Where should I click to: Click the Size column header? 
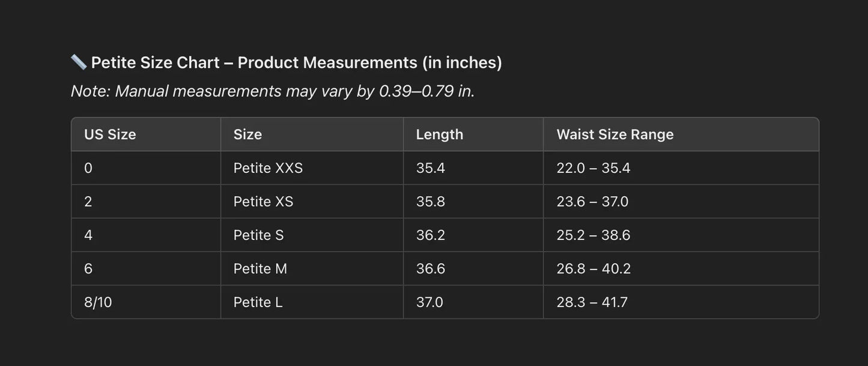point(247,134)
